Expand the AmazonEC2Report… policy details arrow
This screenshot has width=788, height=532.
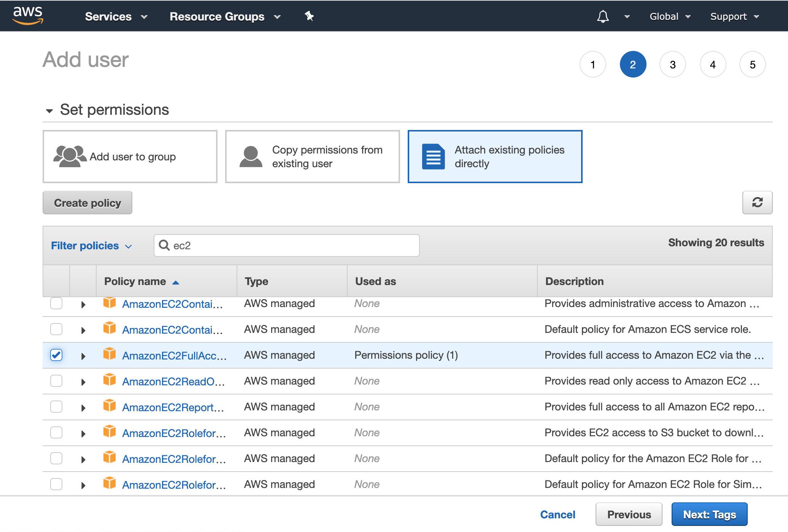[83, 408]
